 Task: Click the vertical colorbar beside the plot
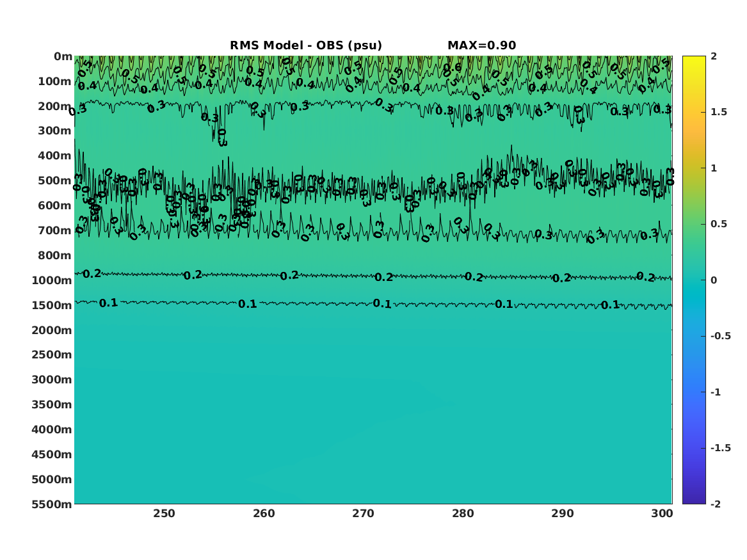694,280
